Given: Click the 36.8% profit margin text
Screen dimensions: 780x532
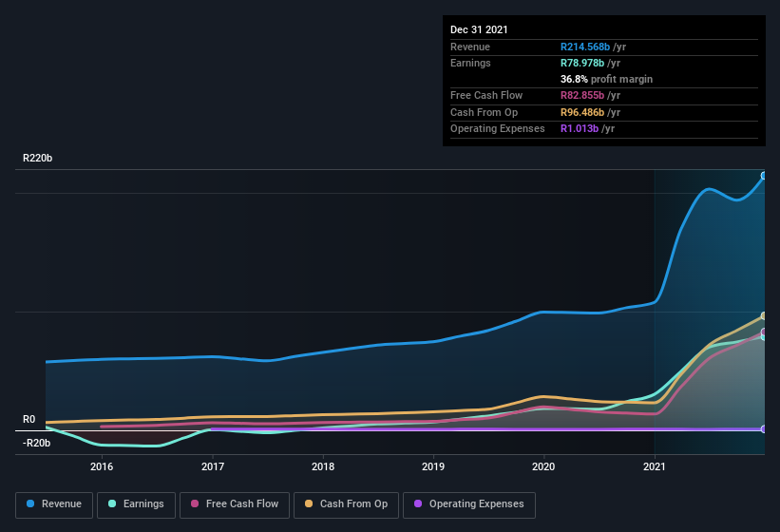Looking at the screenshot, I should (606, 79).
